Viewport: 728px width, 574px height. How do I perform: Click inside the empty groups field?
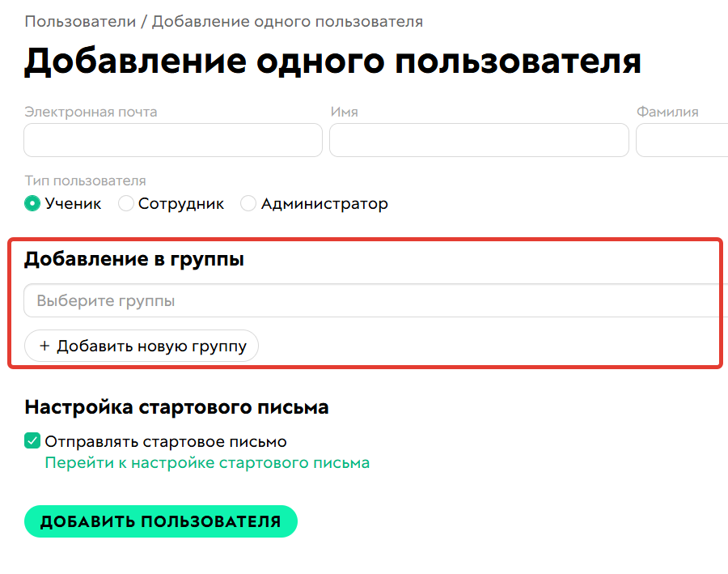(x=243, y=300)
